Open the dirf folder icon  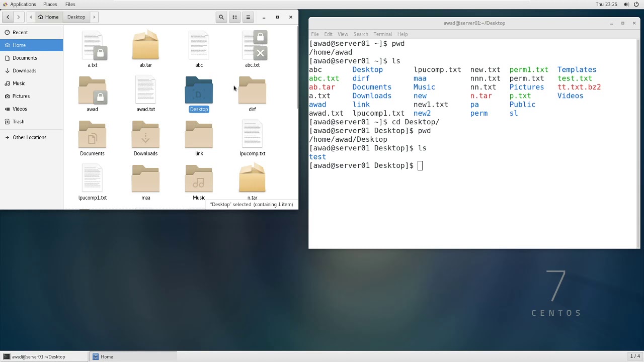[x=252, y=90]
